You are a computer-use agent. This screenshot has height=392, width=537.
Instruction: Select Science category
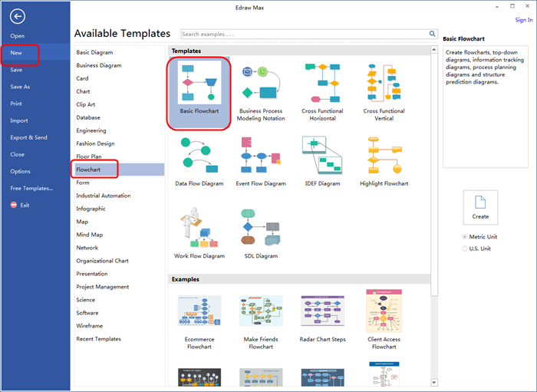coord(85,300)
